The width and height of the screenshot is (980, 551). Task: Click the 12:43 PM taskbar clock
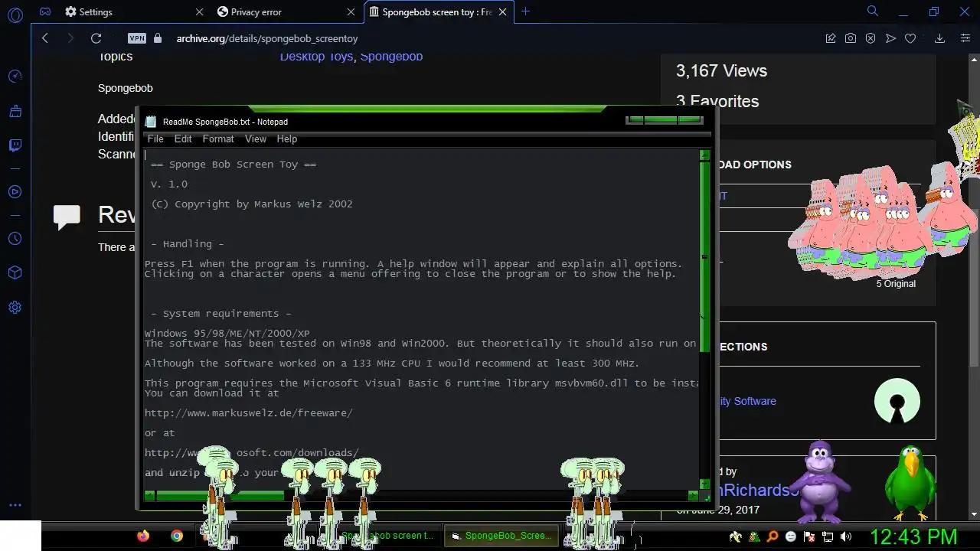coord(913,536)
